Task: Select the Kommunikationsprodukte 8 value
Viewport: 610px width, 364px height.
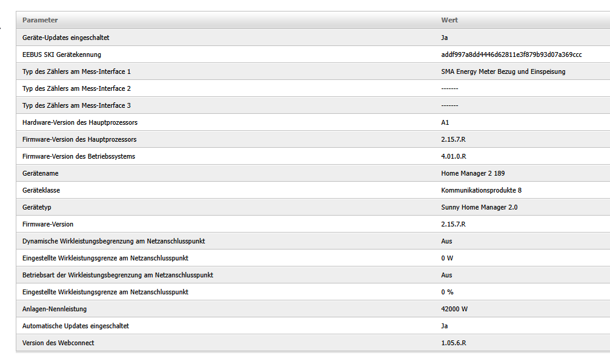Action: pos(481,190)
